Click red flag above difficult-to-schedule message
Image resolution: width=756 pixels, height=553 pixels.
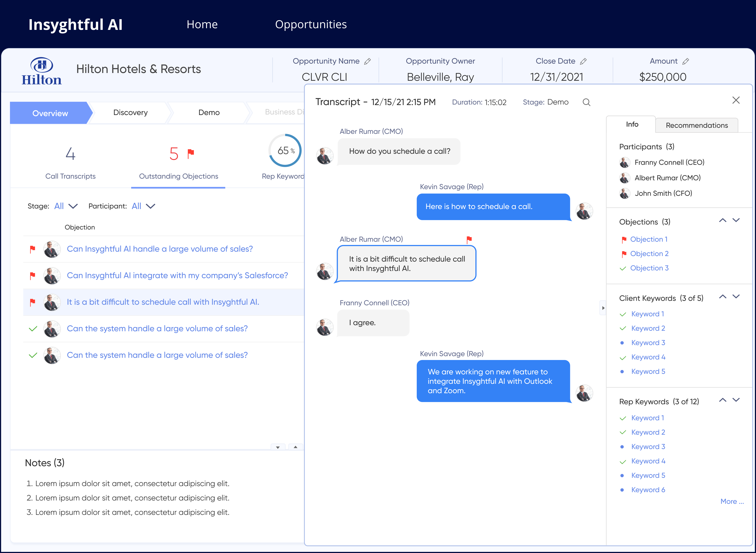pos(469,239)
